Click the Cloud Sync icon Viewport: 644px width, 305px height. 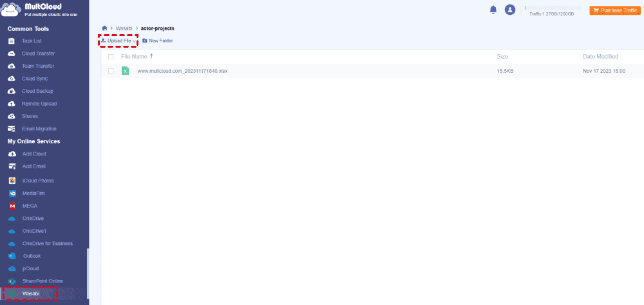pos(12,79)
